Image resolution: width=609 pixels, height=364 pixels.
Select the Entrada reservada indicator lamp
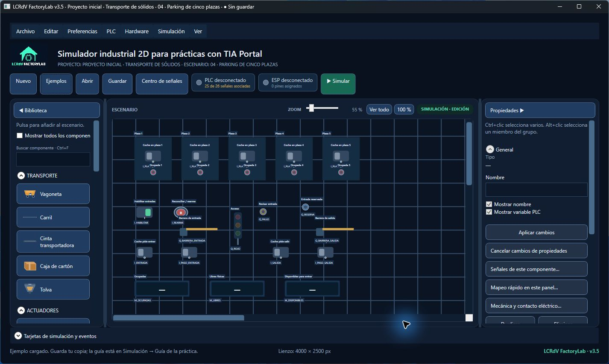click(305, 207)
